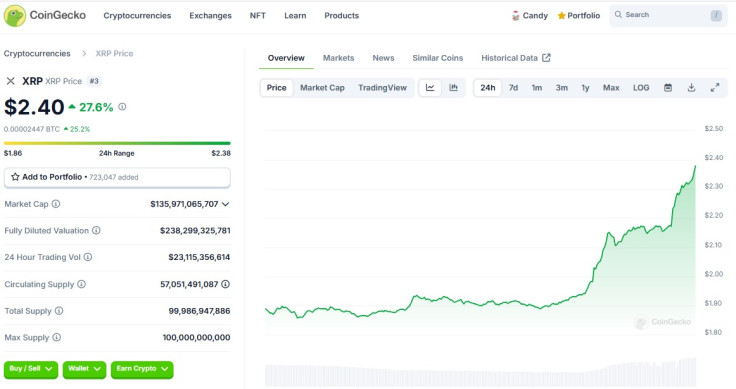Screen dimensions: 736x389
Task: Click the CoinGecko logo
Action: click(x=45, y=15)
